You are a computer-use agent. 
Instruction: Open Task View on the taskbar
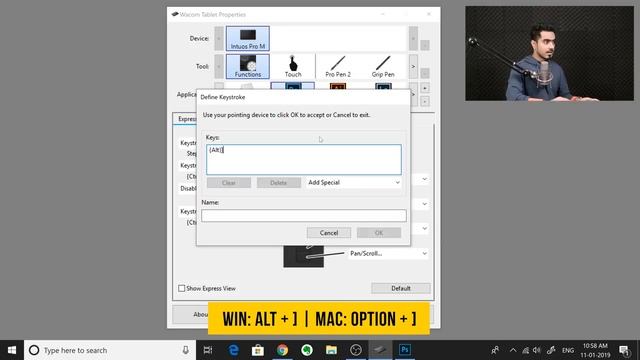[x=208, y=350]
